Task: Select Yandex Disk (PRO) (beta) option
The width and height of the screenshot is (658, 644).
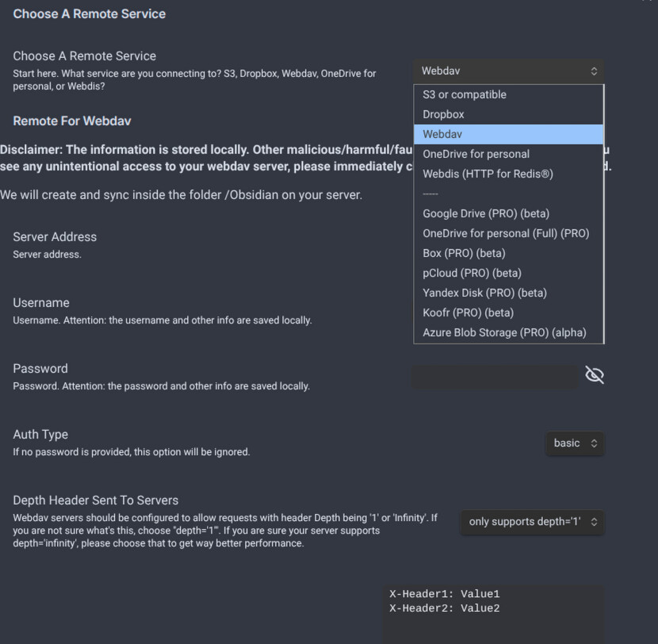Action: point(484,293)
